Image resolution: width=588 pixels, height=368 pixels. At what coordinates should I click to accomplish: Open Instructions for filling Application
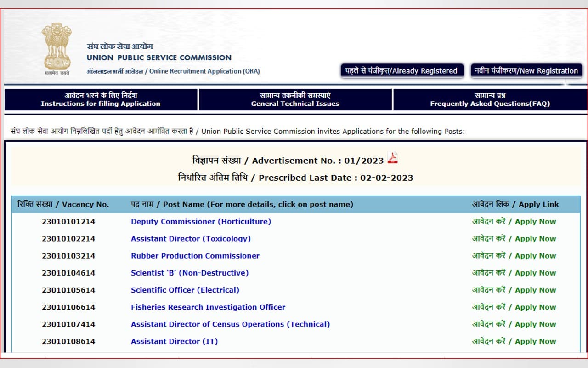pyautogui.click(x=101, y=100)
